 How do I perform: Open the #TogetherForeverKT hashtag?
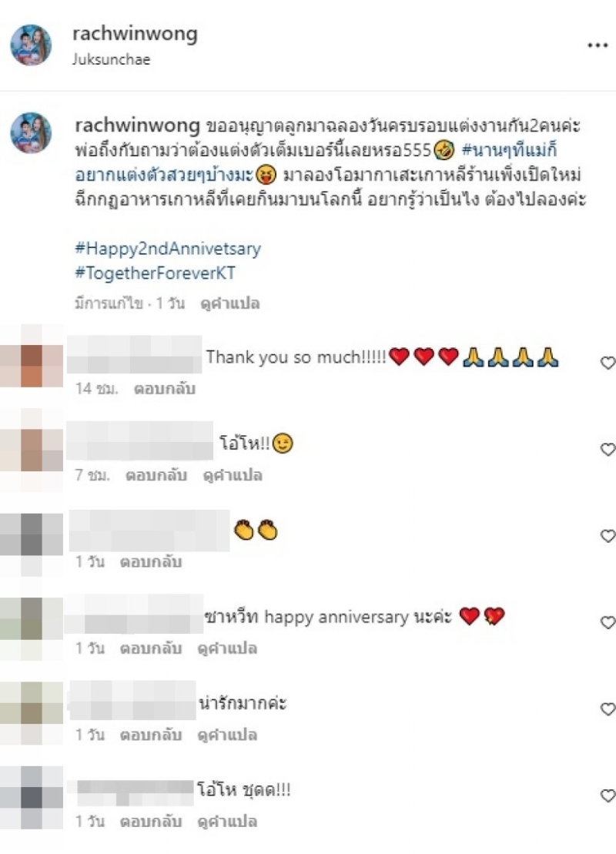156,273
